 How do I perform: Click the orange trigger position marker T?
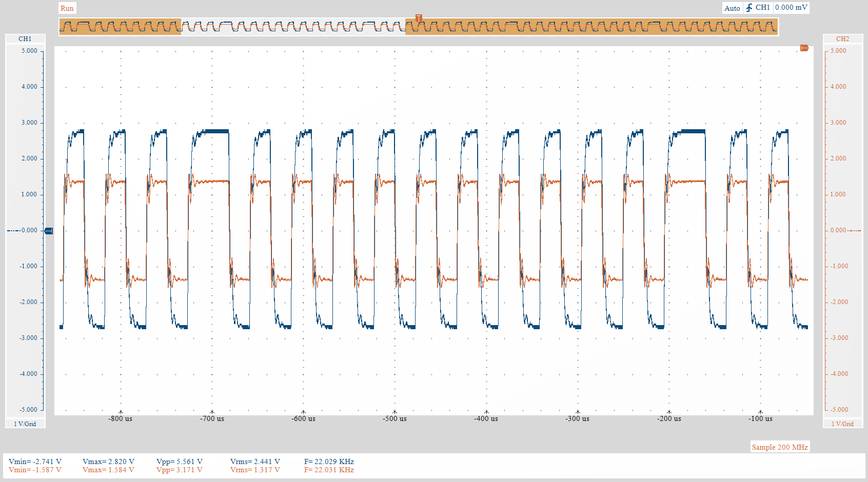tap(419, 18)
